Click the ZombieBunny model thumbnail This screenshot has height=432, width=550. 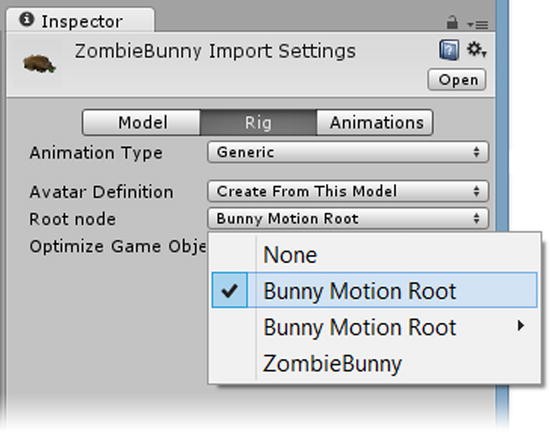[x=39, y=65]
